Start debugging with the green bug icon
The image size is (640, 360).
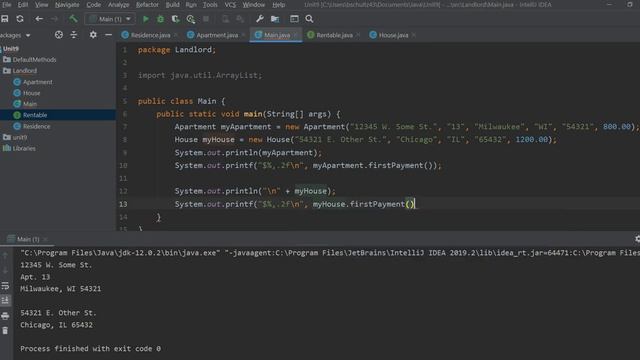(x=160, y=19)
